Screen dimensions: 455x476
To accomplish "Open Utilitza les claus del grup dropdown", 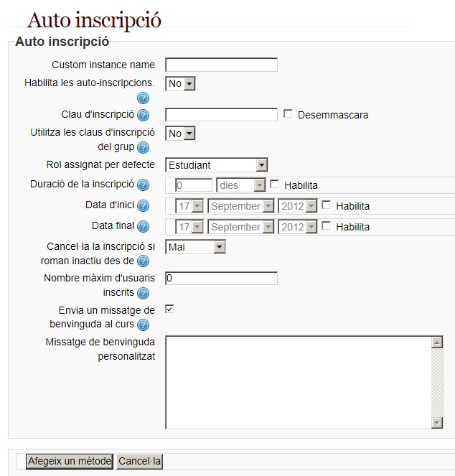I will [180, 134].
